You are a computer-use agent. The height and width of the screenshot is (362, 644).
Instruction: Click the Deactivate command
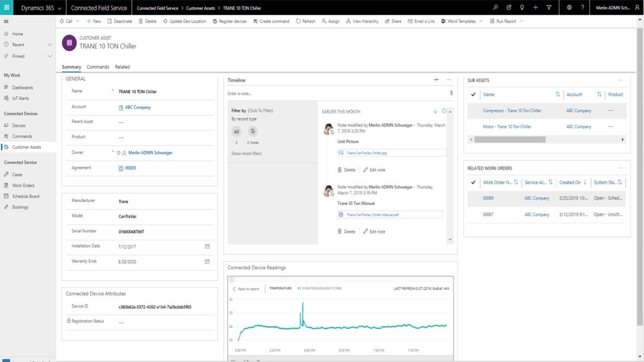tap(120, 21)
